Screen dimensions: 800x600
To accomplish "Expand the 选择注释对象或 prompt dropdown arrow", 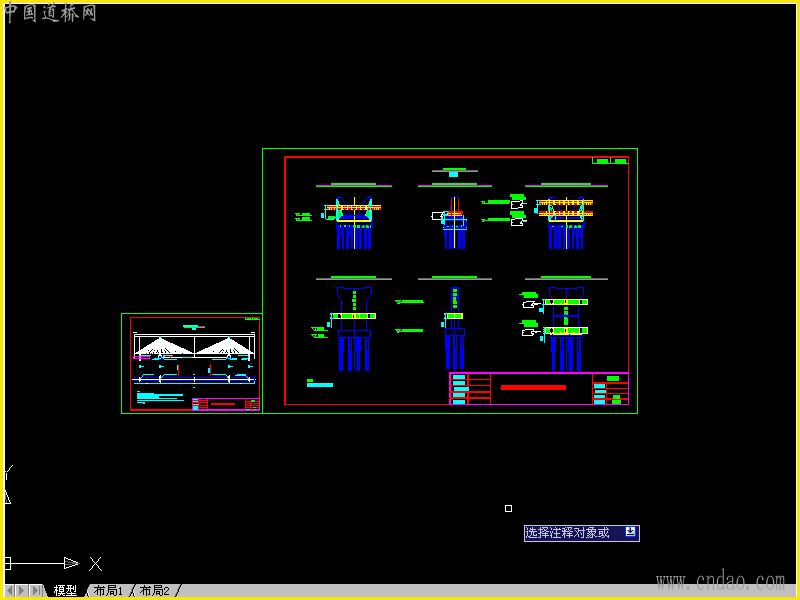I will (631, 532).
